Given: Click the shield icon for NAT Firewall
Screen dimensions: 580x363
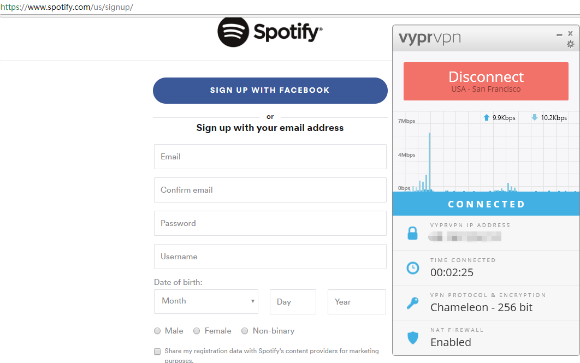Looking at the screenshot, I should (412, 337).
